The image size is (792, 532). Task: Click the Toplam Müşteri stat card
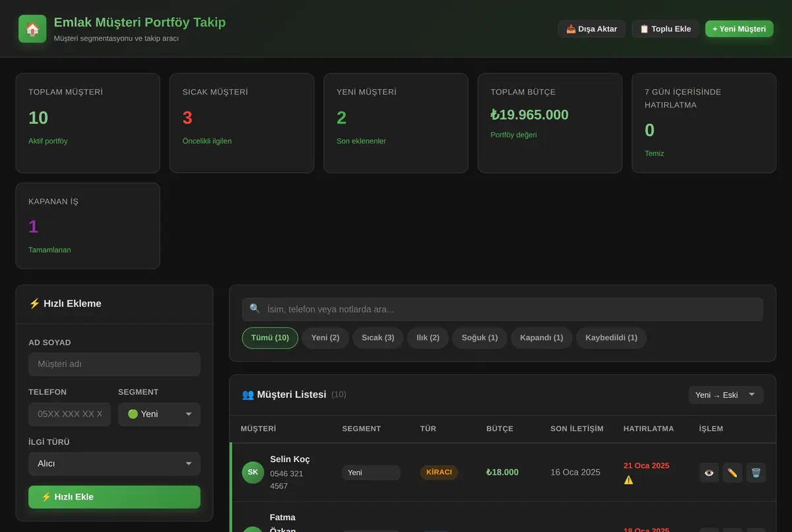pos(88,123)
